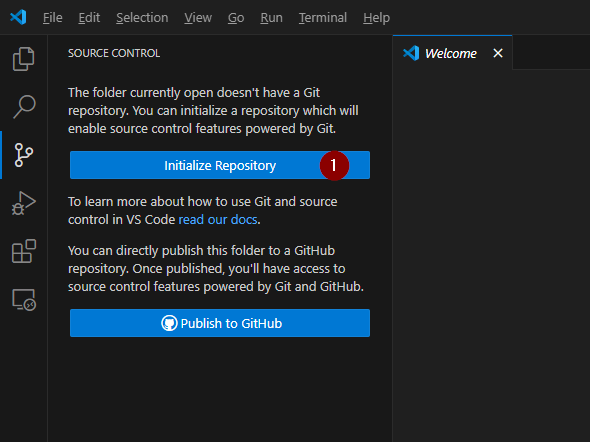Open the Extensions view icon
Screen dimensions: 590x442
pos(24,251)
